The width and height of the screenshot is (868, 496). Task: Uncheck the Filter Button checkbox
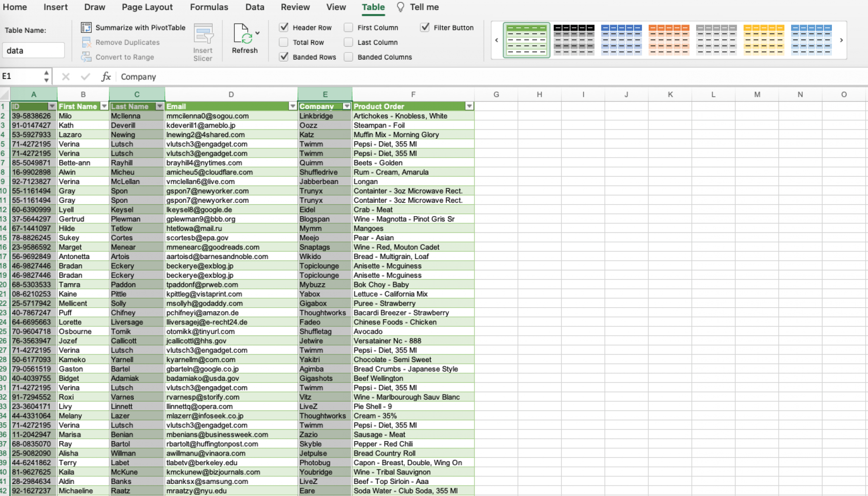point(425,27)
